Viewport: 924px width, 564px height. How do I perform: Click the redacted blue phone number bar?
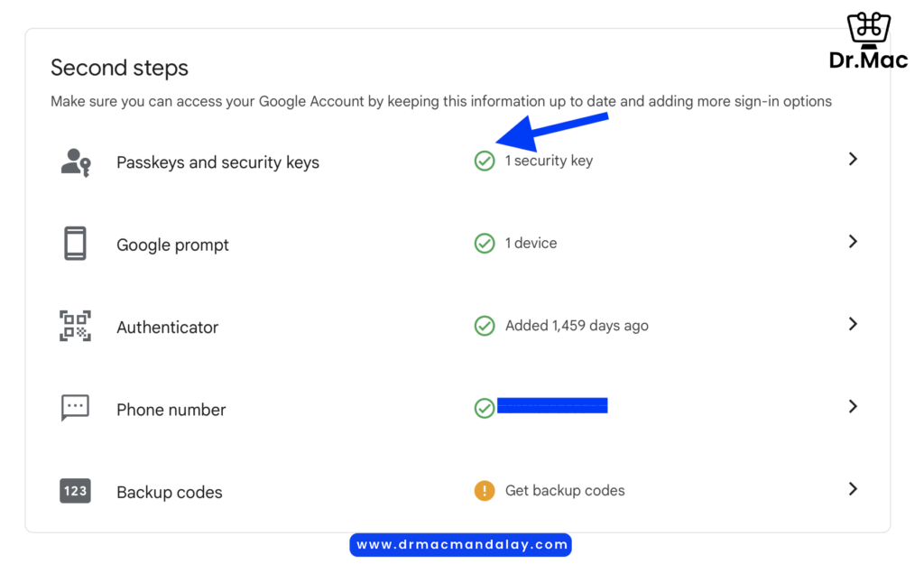552,405
